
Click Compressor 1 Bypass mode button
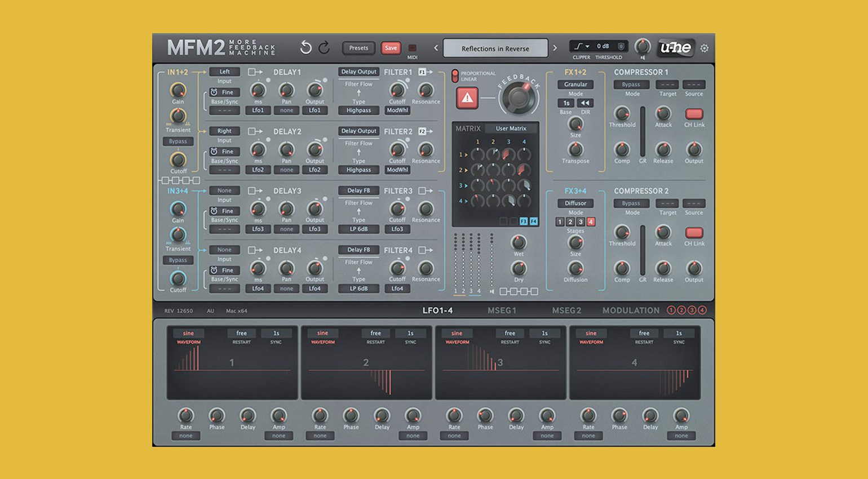coord(631,85)
